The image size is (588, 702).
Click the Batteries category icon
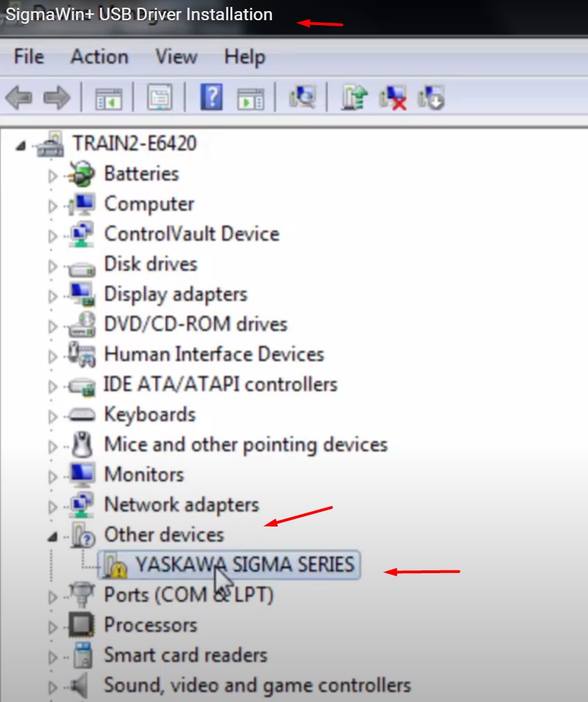pyautogui.click(x=81, y=173)
